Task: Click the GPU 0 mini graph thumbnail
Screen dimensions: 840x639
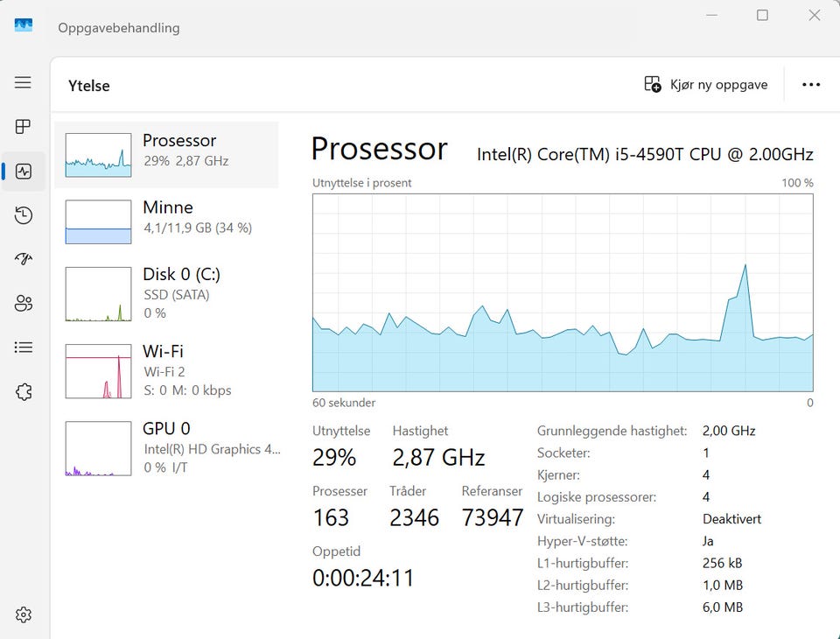Action: pyautogui.click(x=98, y=448)
